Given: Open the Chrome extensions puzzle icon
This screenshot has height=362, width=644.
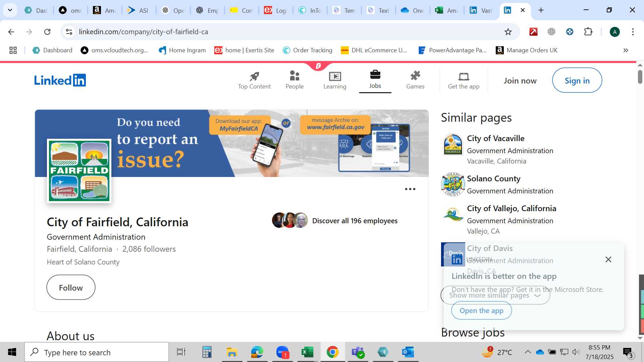Looking at the screenshot, I should click(x=588, y=32).
